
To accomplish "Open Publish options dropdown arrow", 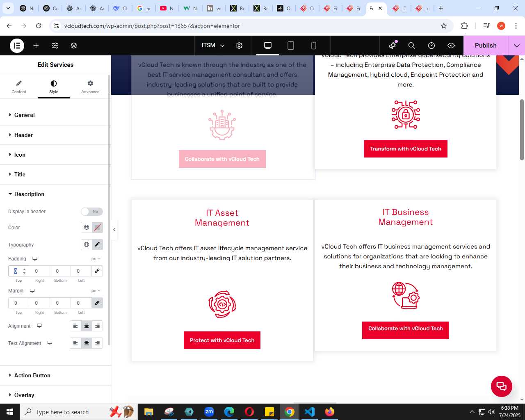I will (517, 46).
